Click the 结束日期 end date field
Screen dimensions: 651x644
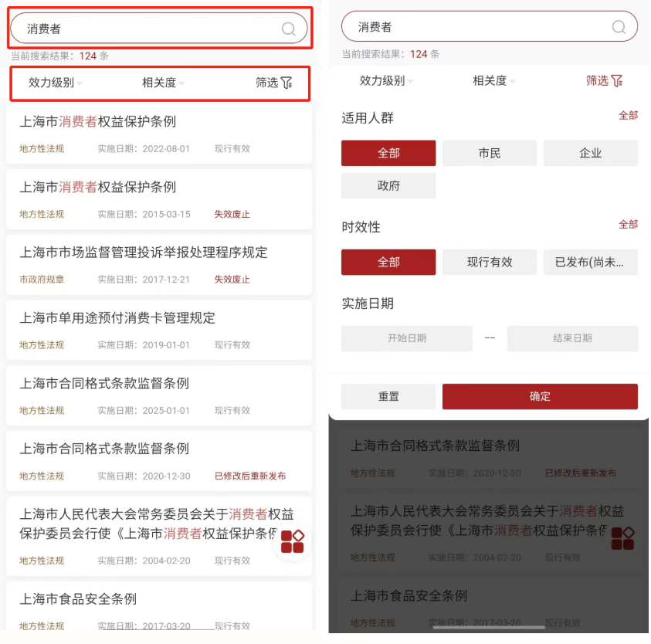tap(572, 338)
